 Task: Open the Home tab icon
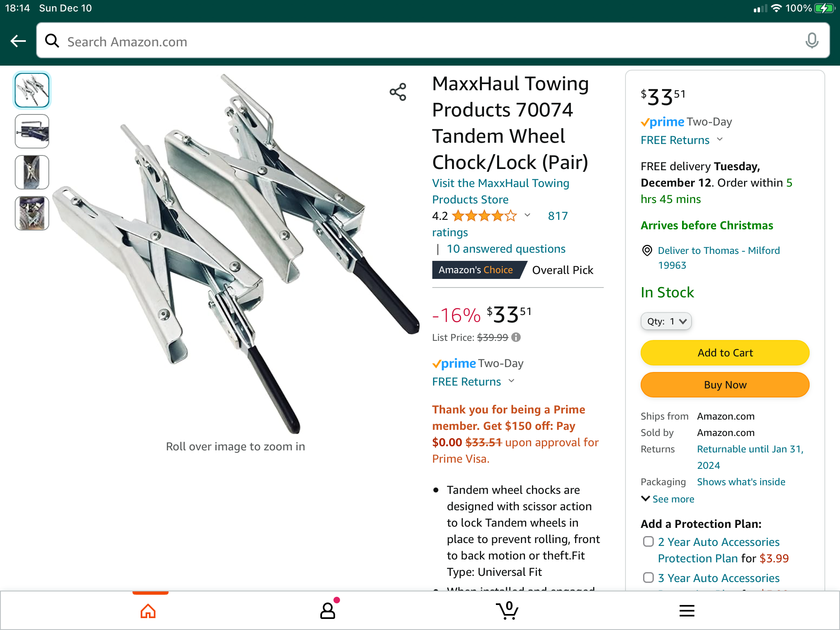[148, 611]
